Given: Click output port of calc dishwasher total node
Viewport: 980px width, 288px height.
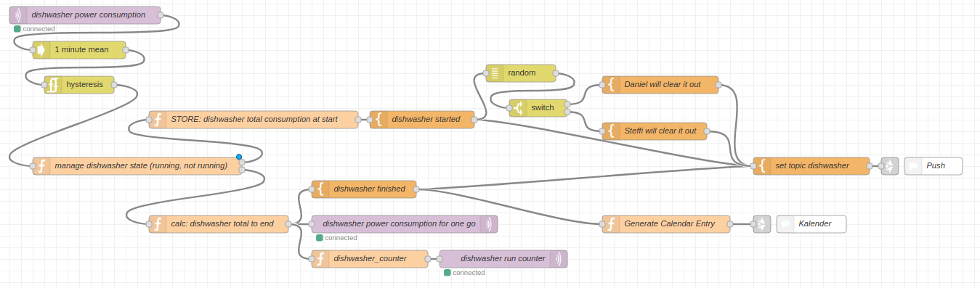Looking at the screenshot, I should [x=288, y=224].
